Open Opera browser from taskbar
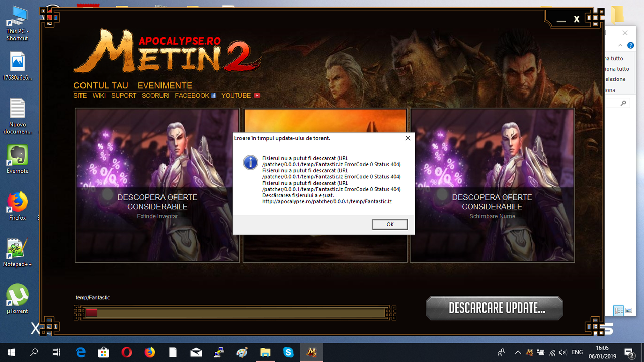The height and width of the screenshot is (362, 644). pos(127,352)
